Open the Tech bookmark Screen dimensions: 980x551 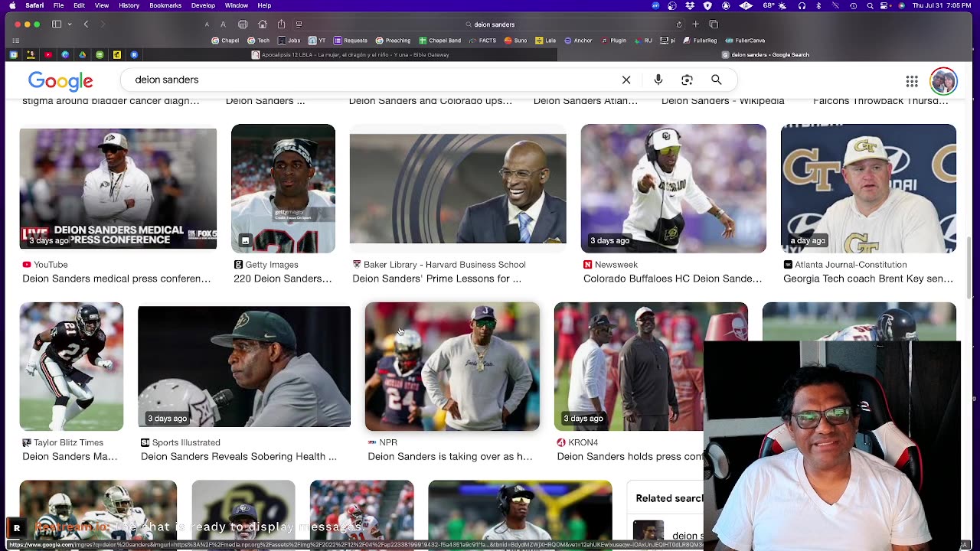(x=259, y=41)
